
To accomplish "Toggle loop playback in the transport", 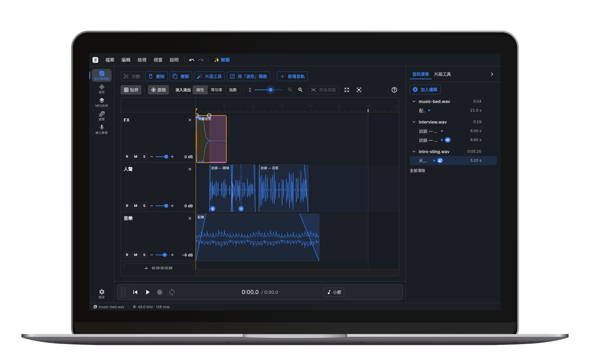I will point(172,292).
